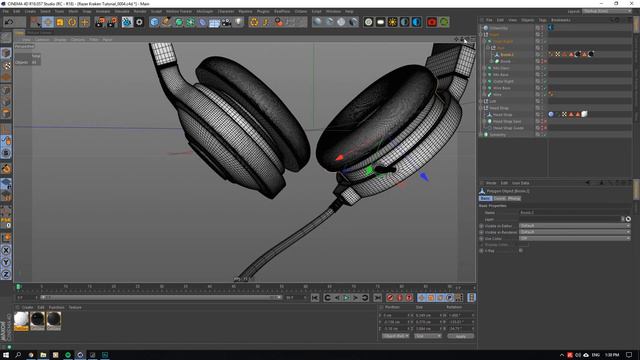The image size is (640, 360).
Task: Switch to Model mode in left sidebar
Action: pos(6,53)
